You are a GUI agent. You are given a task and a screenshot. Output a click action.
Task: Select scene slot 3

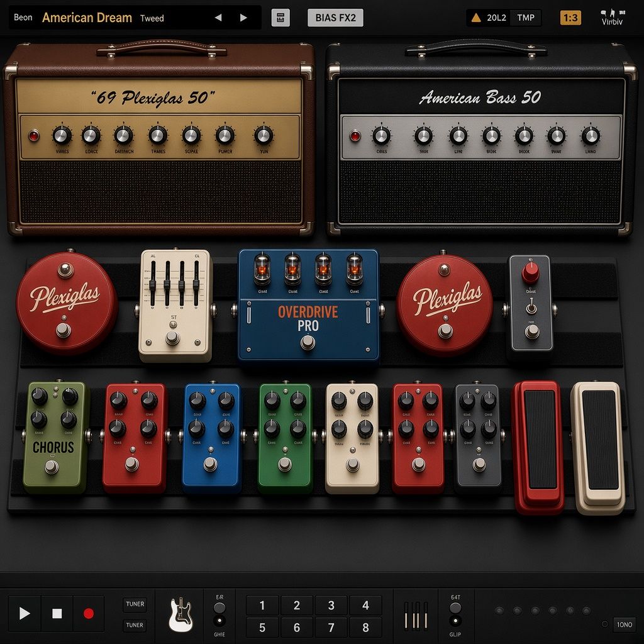[x=331, y=606]
